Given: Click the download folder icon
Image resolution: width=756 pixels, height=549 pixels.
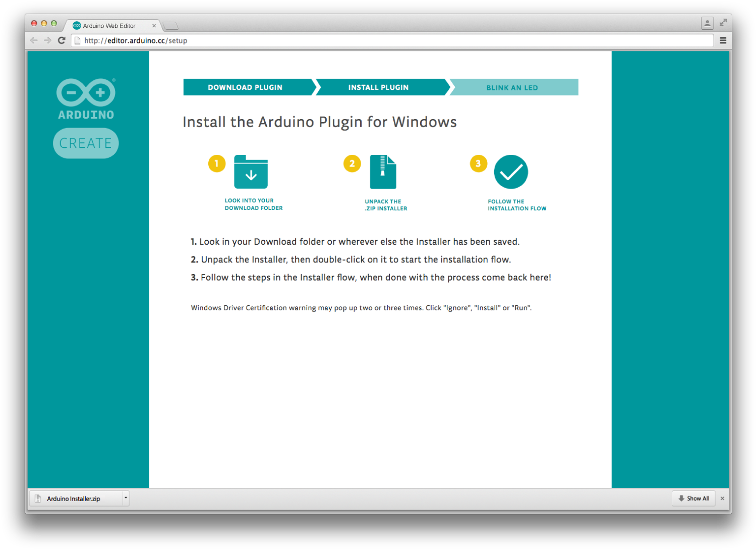Looking at the screenshot, I should tap(251, 172).
